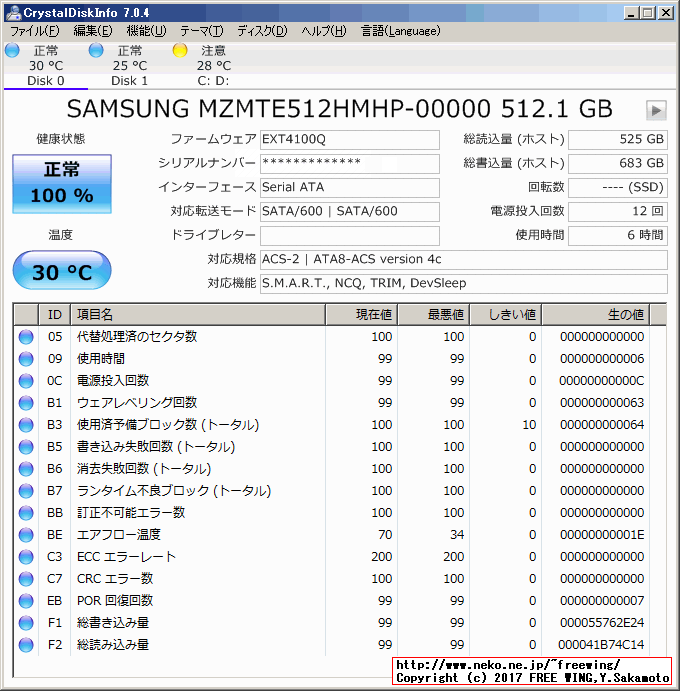Click status orb for row B6
The image size is (680, 691).
click(26, 469)
